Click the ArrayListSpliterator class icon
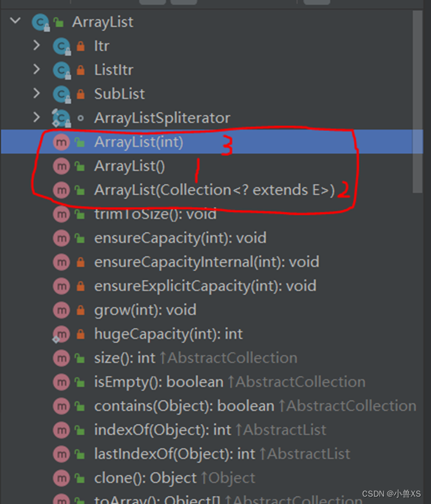The height and width of the screenshot is (504, 431). point(61,117)
